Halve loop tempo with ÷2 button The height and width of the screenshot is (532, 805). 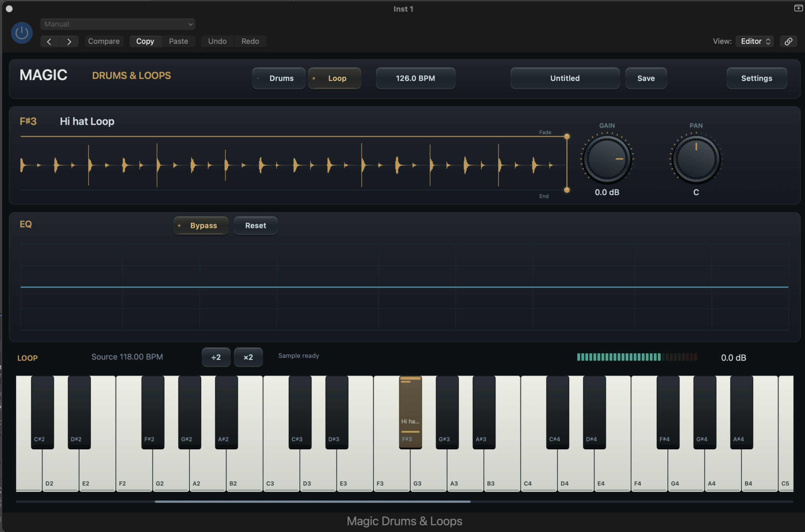click(216, 357)
